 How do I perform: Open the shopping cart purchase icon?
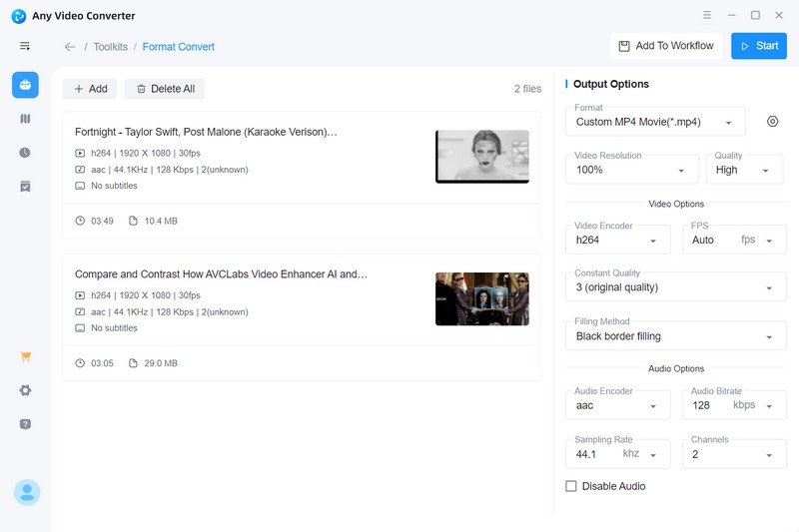pyautogui.click(x=26, y=356)
